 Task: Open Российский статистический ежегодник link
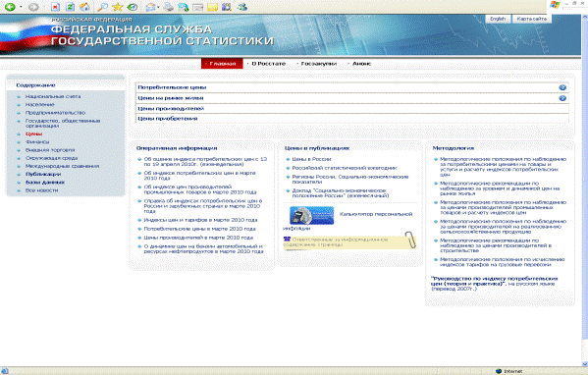345,168
